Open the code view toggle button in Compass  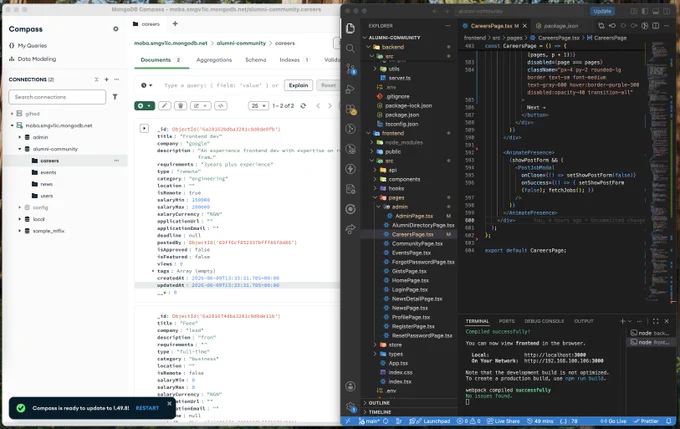[221, 106]
